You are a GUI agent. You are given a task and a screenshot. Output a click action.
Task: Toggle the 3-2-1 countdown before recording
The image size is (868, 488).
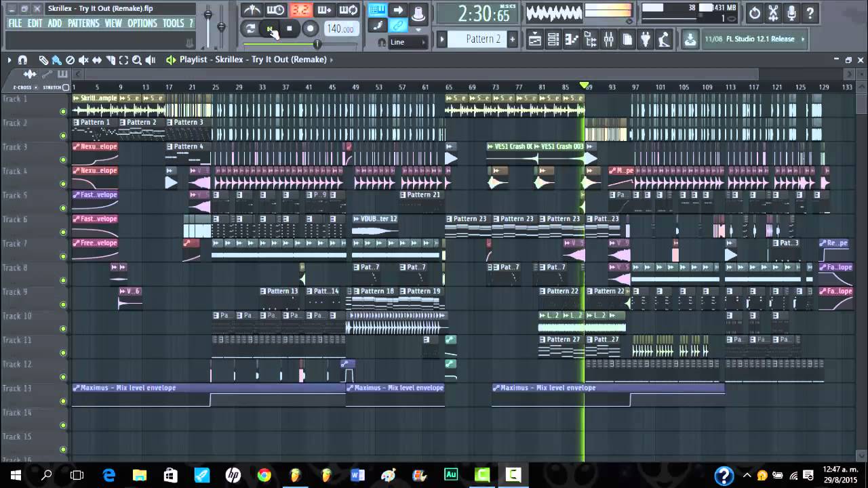pos(300,10)
